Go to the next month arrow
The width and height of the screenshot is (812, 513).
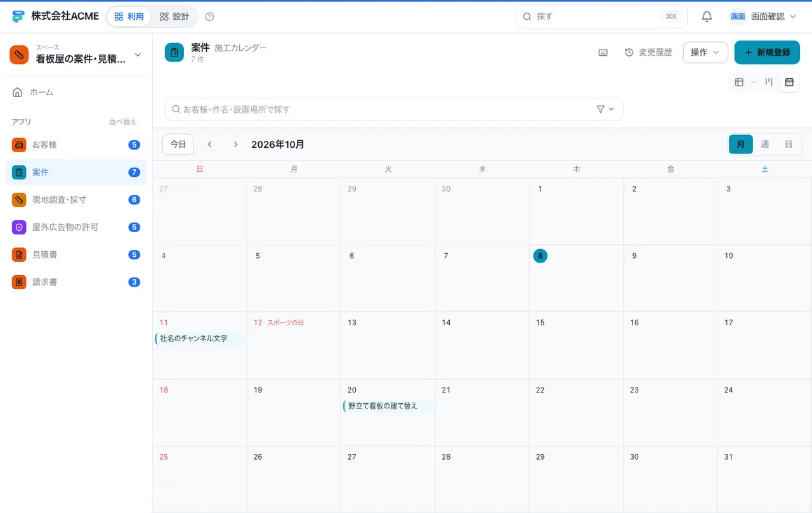click(x=235, y=145)
